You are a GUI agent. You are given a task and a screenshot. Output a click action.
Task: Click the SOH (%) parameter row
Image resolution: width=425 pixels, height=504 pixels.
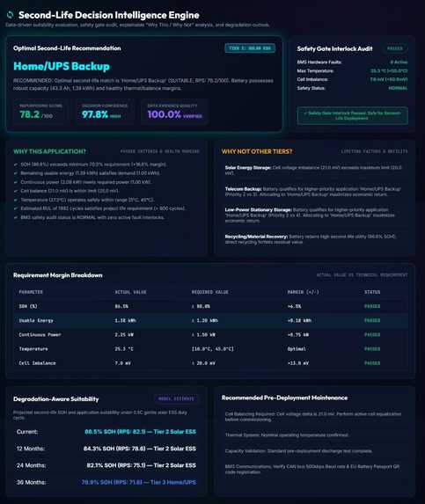click(210, 306)
